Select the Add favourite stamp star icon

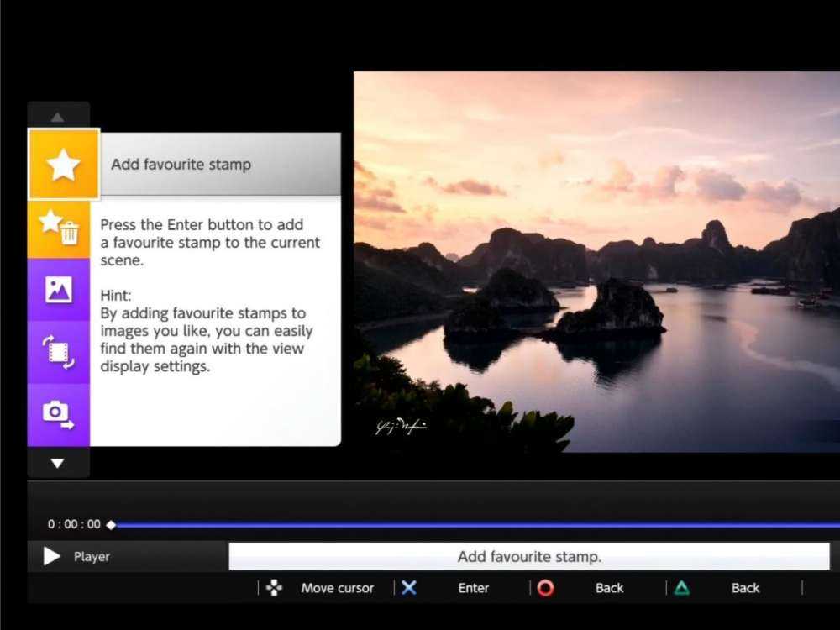tap(64, 165)
